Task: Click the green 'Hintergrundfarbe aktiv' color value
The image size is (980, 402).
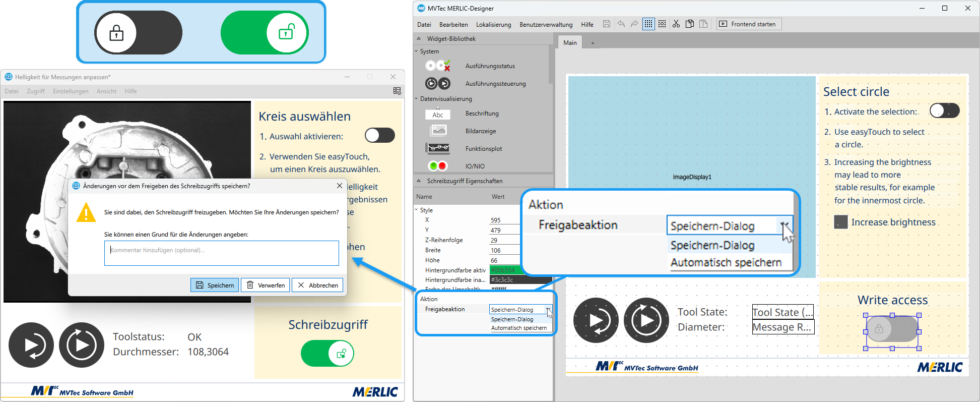Action: 504,270
